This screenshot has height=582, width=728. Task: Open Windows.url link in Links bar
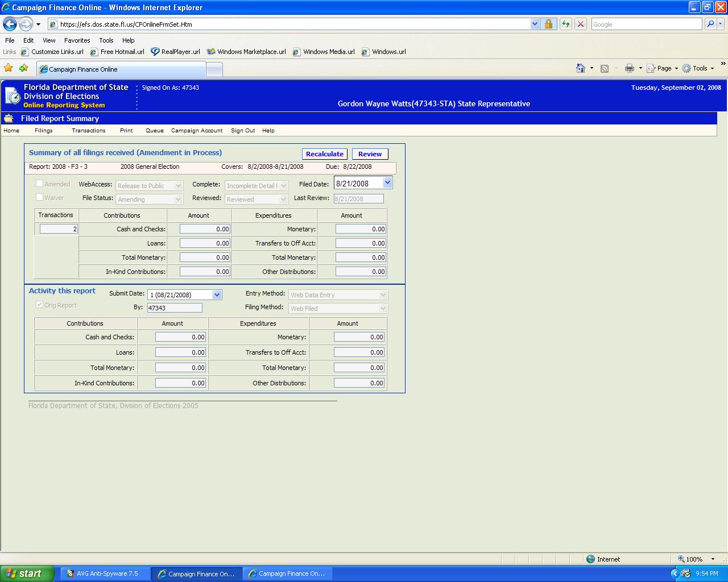tap(383, 52)
